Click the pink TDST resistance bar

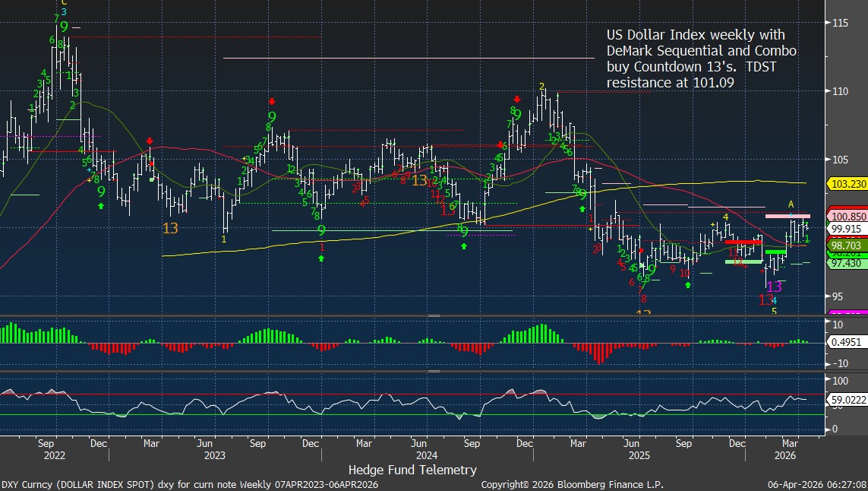click(x=787, y=217)
